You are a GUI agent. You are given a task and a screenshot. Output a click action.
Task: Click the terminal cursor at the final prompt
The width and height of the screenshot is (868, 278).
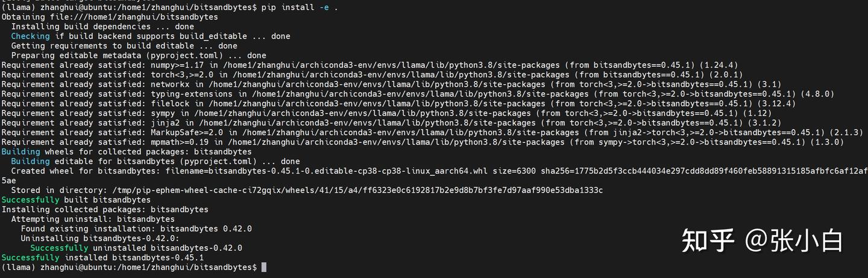(264, 267)
